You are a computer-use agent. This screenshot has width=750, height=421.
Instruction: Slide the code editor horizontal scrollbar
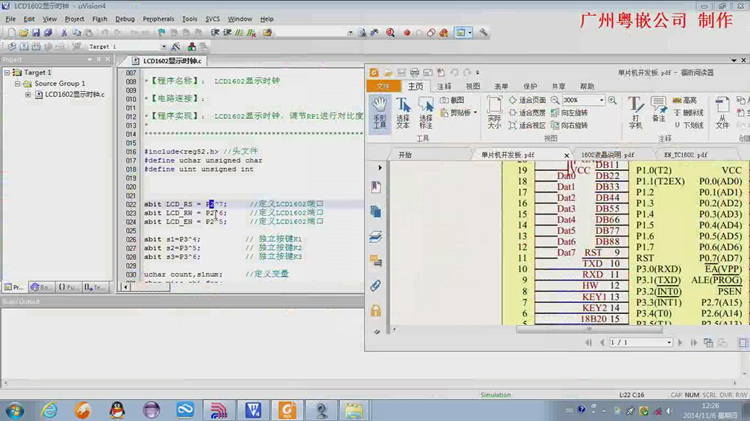pyautogui.click(x=151, y=287)
